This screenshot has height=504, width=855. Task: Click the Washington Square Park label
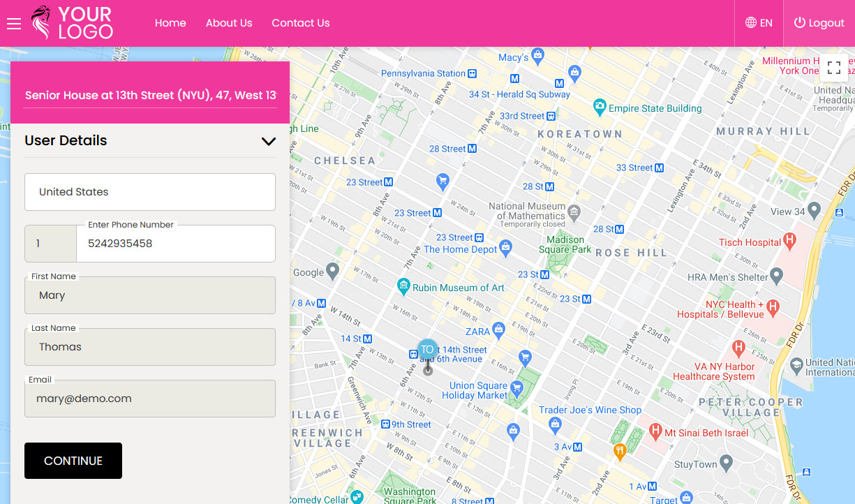[410, 496]
